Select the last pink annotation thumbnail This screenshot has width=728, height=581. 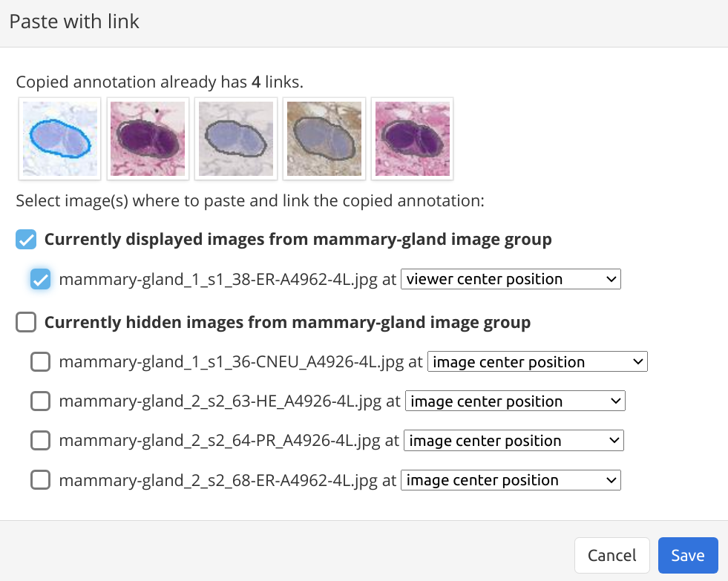[x=412, y=138]
